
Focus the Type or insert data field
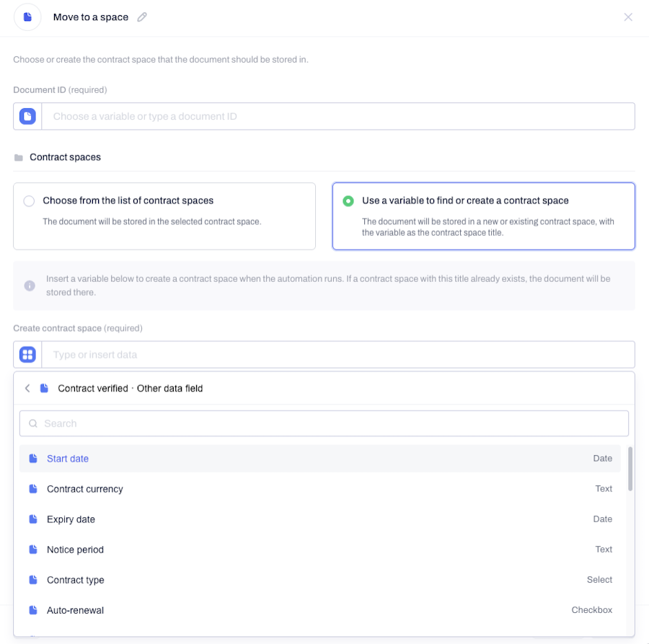(x=338, y=355)
